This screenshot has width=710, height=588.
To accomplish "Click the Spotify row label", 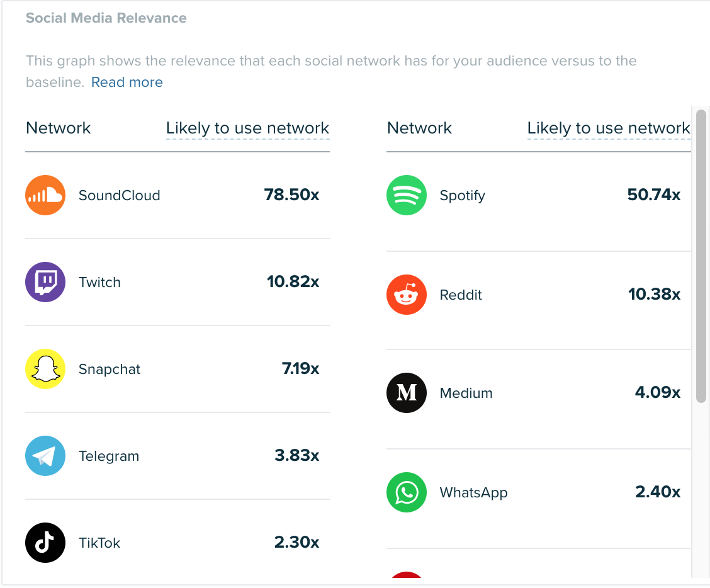I will tap(462, 196).
